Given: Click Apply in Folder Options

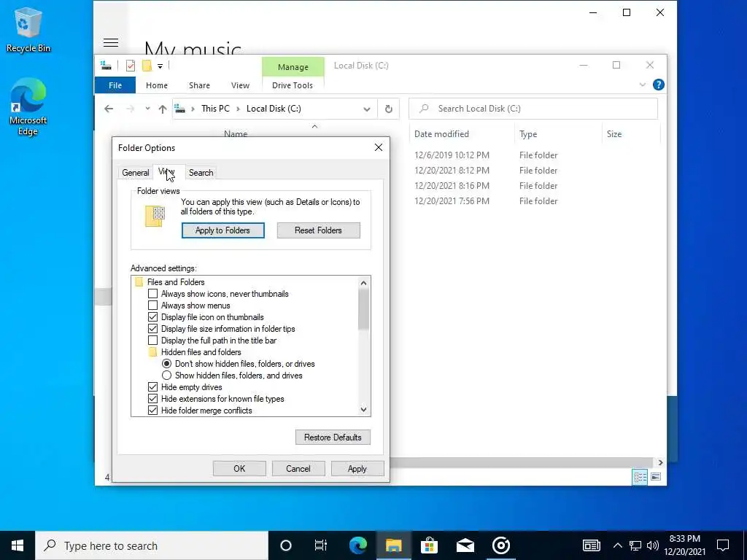Looking at the screenshot, I should coord(357,469).
